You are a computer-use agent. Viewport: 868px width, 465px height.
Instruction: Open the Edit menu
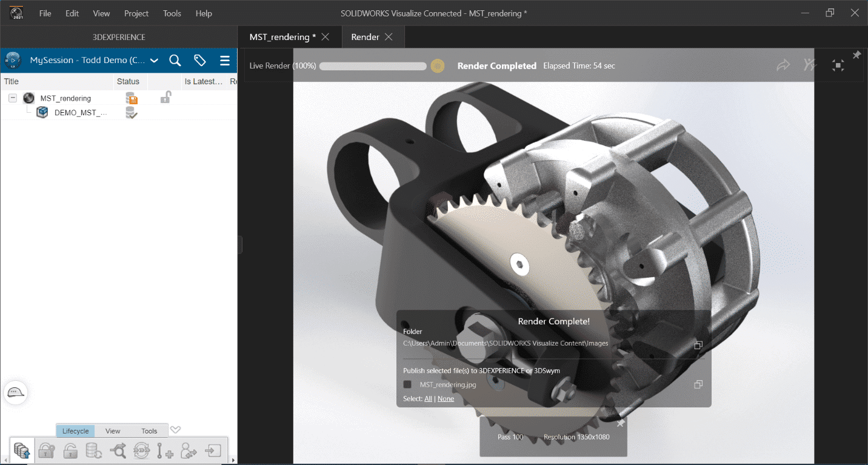(72, 13)
